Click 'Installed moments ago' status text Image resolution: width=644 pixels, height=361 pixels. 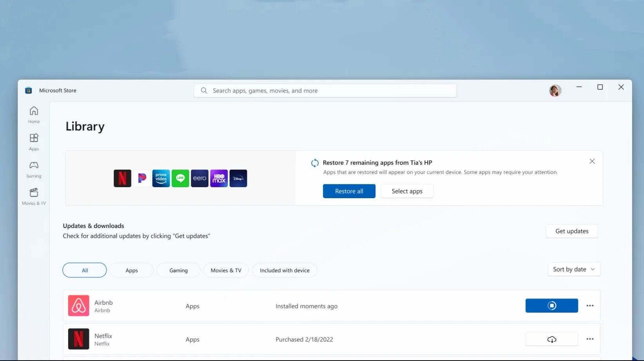(x=307, y=306)
